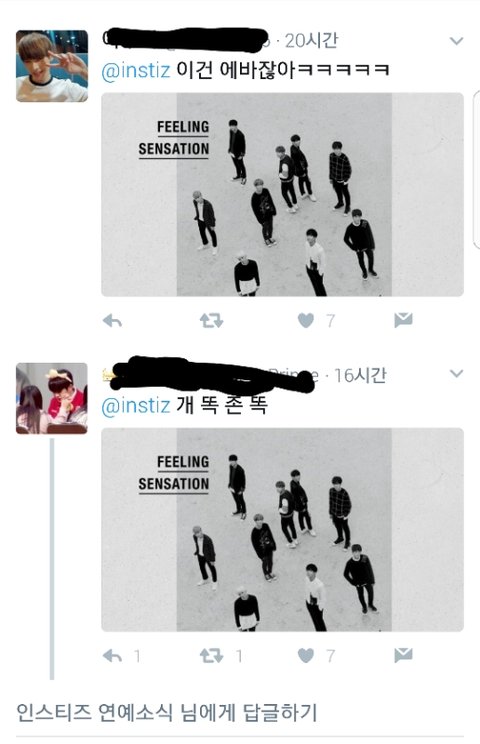
Task: Open @instiz mention in first tweet
Action: coord(136,70)
